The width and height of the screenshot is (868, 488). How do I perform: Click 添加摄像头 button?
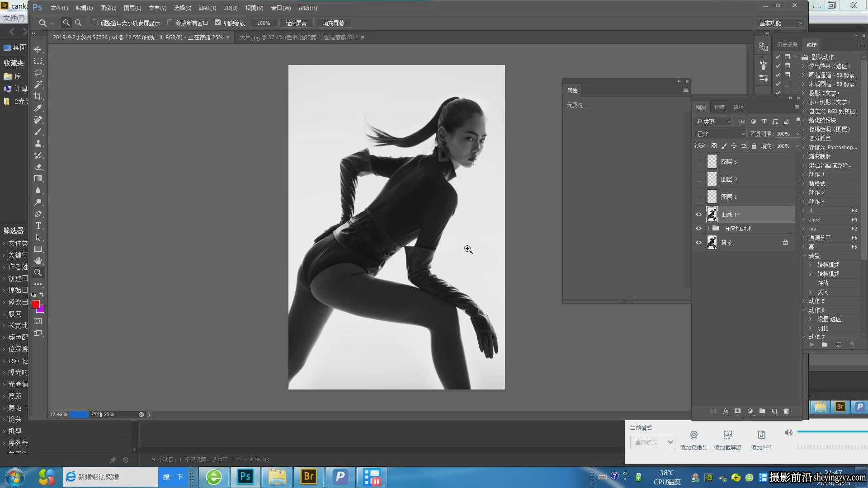click(x=693, y=440)
